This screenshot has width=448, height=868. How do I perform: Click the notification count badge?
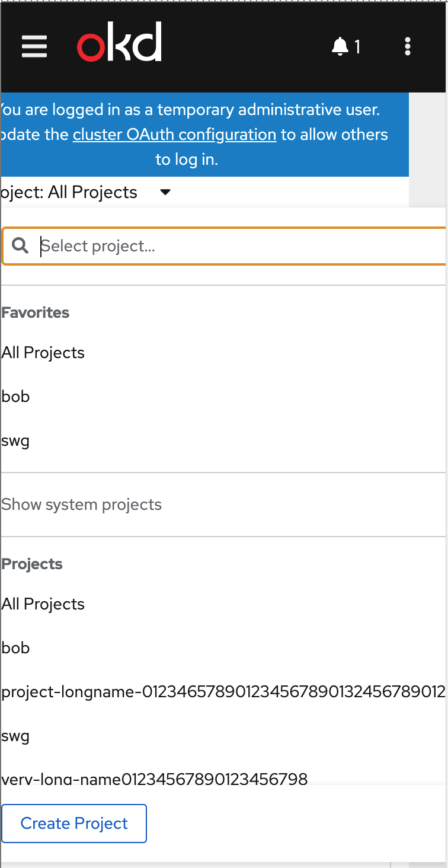coord(357,46)
